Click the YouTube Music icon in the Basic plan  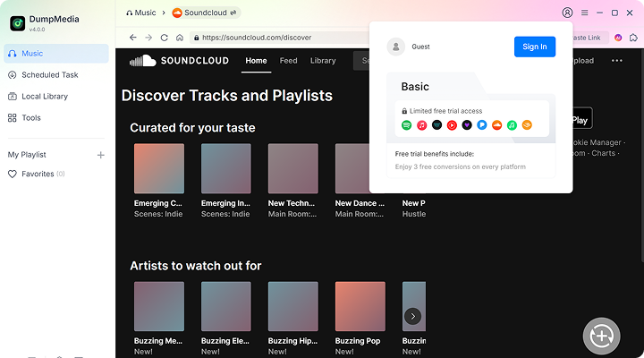452,125
